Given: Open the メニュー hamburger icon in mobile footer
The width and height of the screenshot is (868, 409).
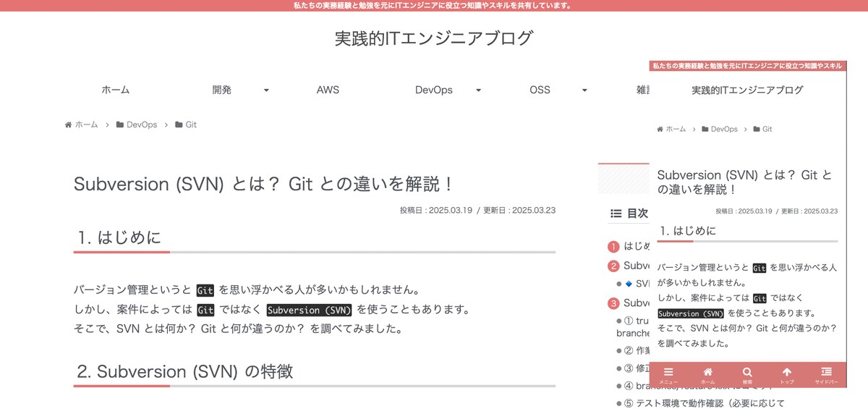Looking at the screenshot, I should coord(668,371).
